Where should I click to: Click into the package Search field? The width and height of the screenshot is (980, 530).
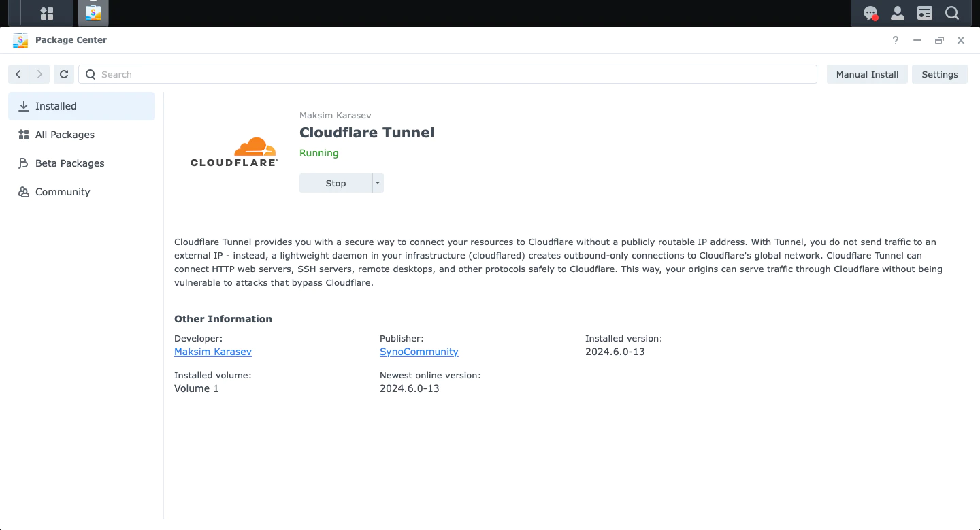[x=448, y=74]
